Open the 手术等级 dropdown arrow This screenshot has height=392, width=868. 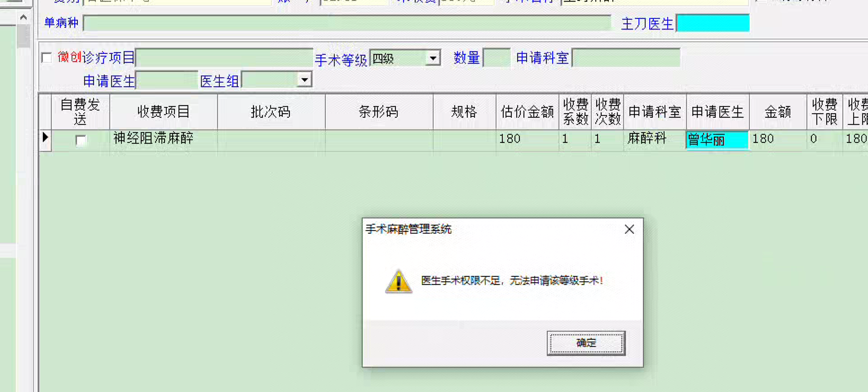[x=433, y=58]
